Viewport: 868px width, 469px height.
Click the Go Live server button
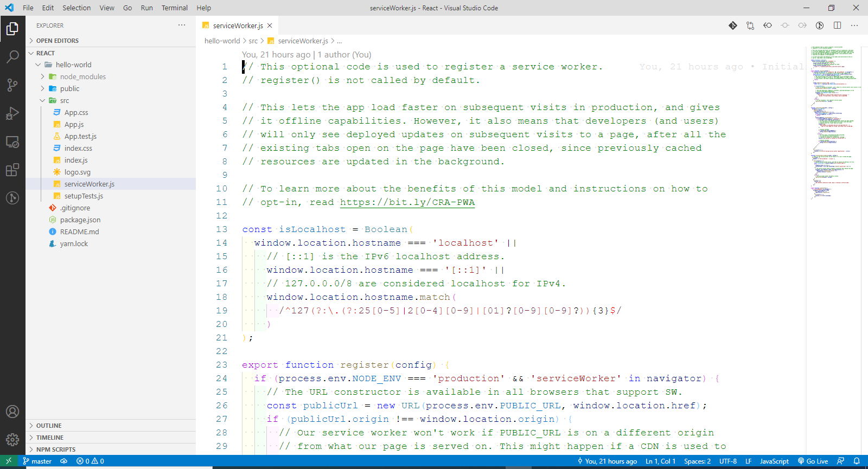(x=813, y=461)
